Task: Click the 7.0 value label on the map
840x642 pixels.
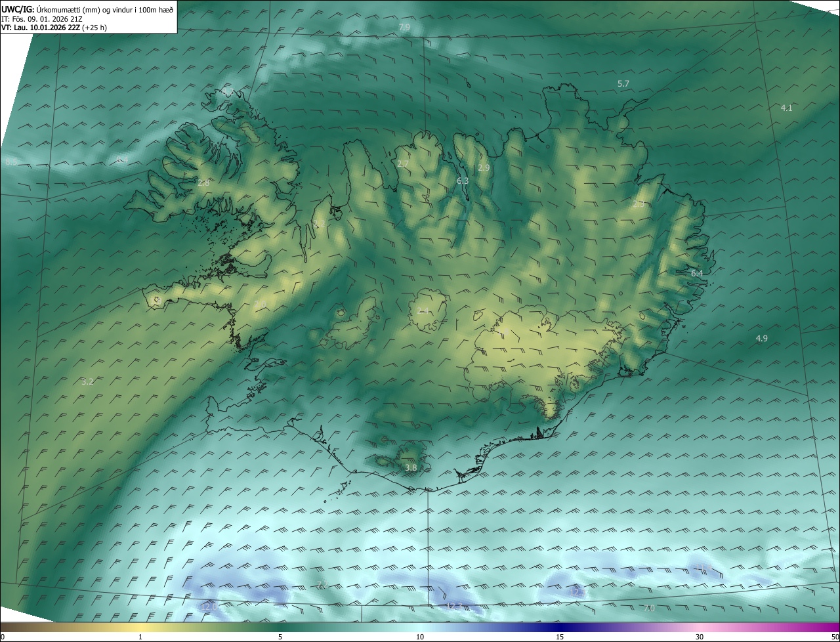Action: pyautogui.click(x=649, y=609)
